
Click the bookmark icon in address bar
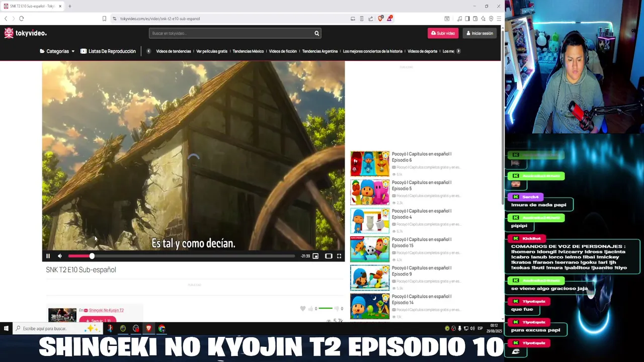(x=104, y=19)
